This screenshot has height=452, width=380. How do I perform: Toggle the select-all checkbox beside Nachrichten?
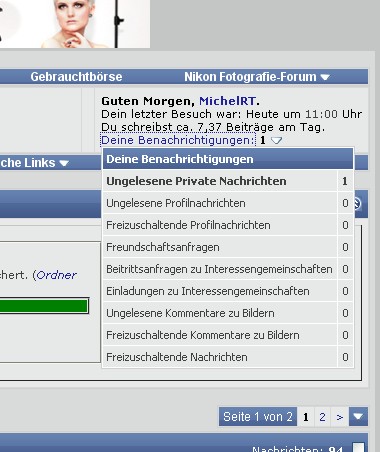[x=358, y=447]
